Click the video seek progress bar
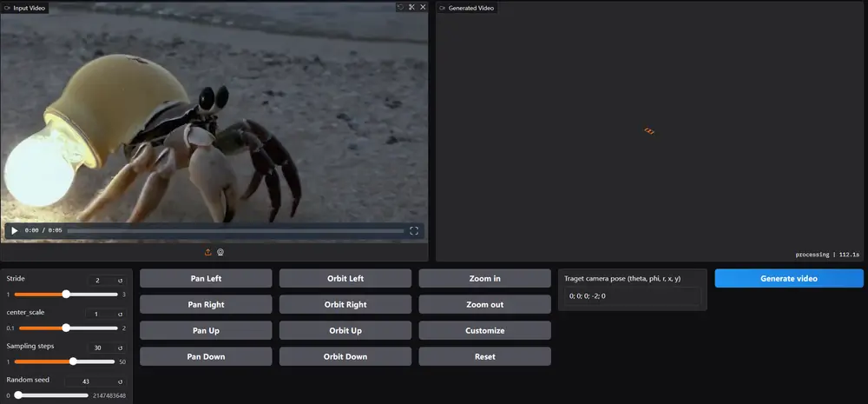868x404 pixels. pos(234,231)
